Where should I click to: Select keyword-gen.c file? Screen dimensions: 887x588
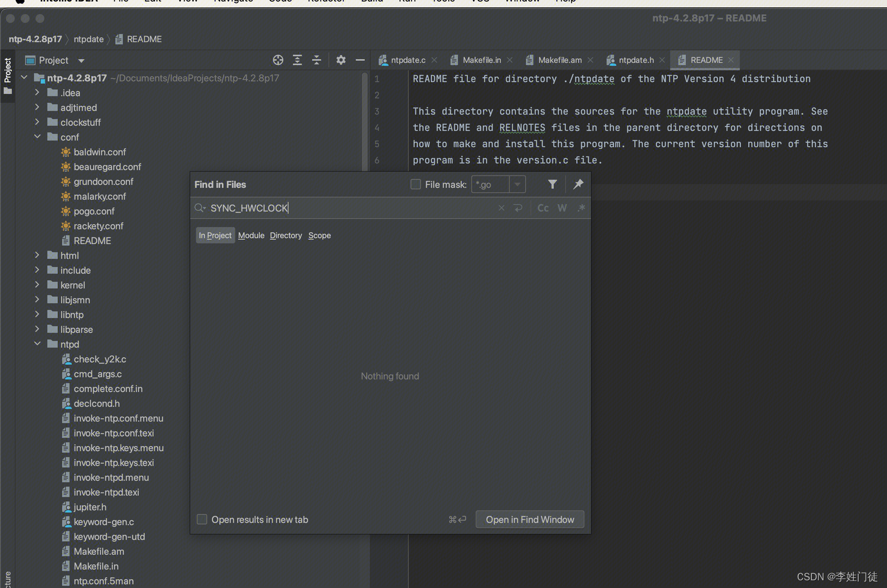point(103,522)
